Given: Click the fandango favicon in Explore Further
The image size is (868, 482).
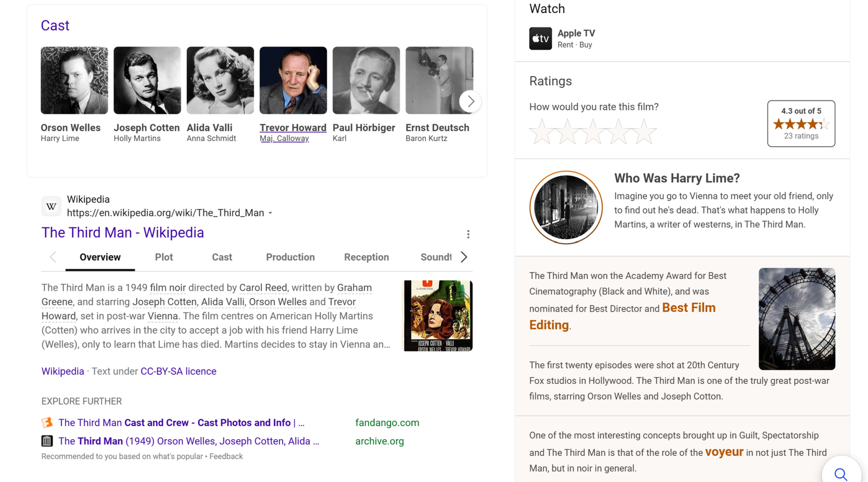Looking at the screenshot, I should (47, 422).
